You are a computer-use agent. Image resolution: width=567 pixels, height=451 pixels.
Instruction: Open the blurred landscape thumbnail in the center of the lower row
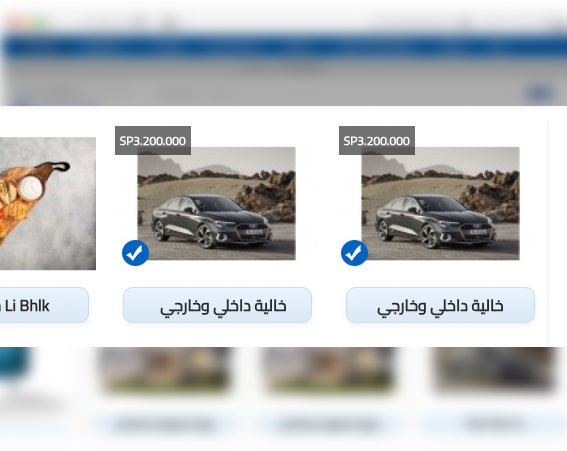tap(328, 370)
